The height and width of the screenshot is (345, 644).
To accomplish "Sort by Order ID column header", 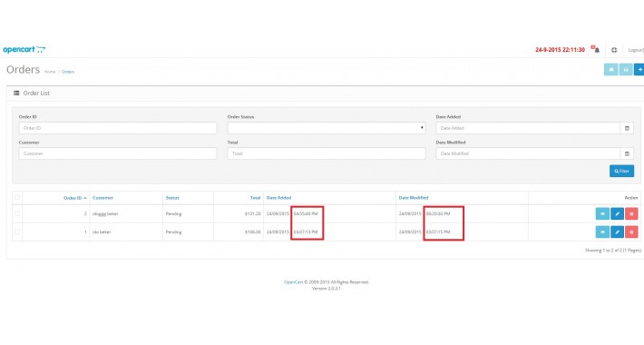I will (x=74, y=198).
